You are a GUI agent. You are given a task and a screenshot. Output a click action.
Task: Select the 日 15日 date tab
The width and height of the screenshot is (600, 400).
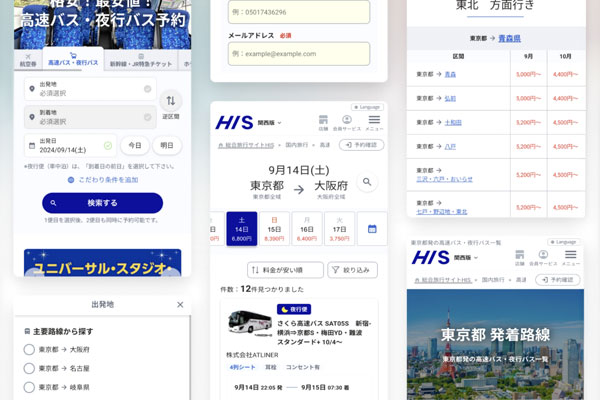click(x=274, y=229)
